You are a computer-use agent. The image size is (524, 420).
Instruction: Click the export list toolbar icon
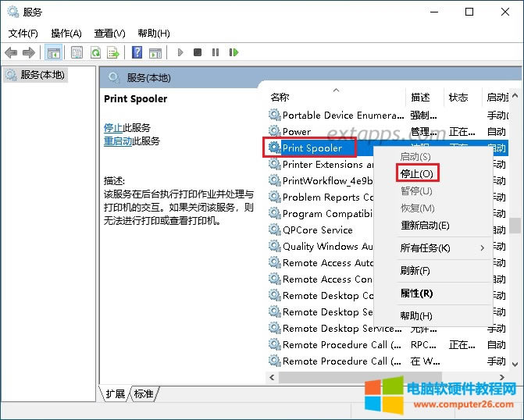[x=113, y=52]
